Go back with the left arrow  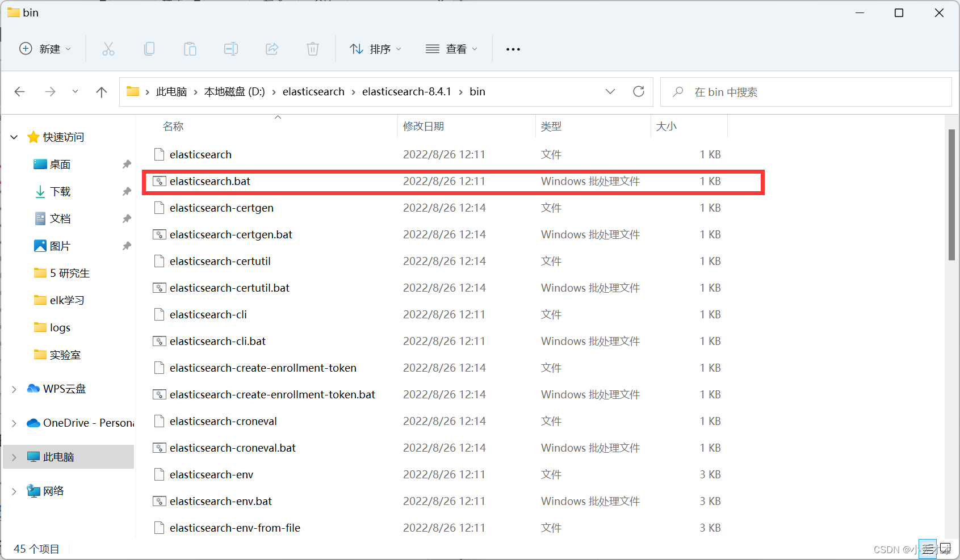point(20,91)
